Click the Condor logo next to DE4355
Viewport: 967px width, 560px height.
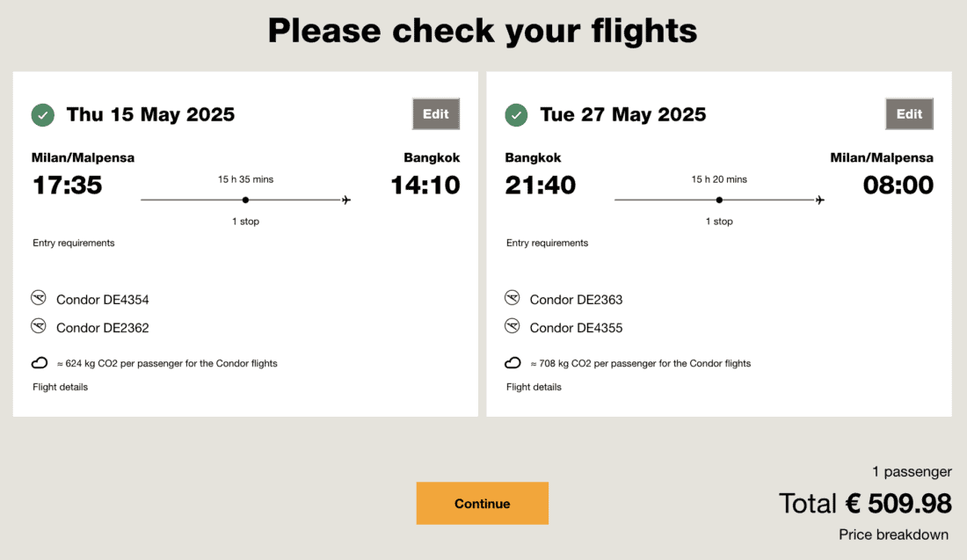(513, 327)
